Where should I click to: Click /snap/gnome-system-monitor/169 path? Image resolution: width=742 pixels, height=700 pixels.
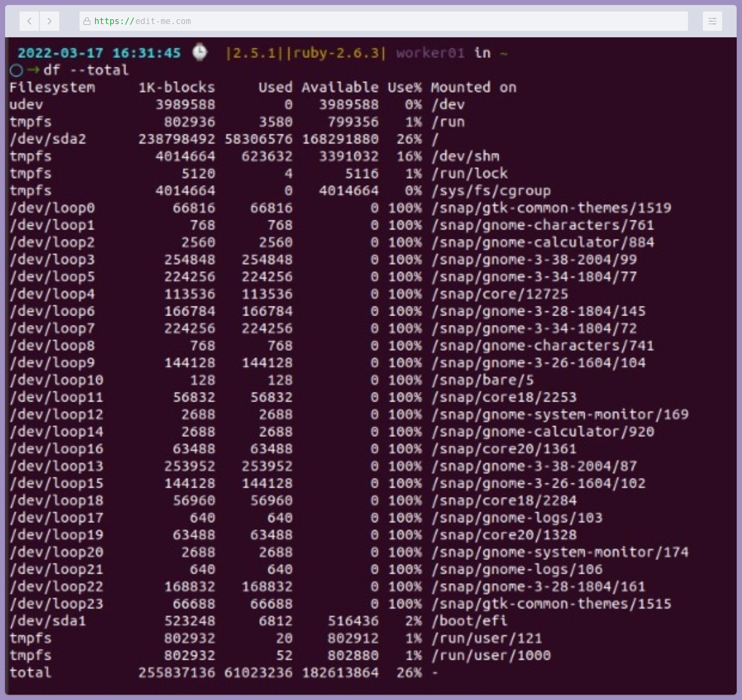[x=560, y=415]
